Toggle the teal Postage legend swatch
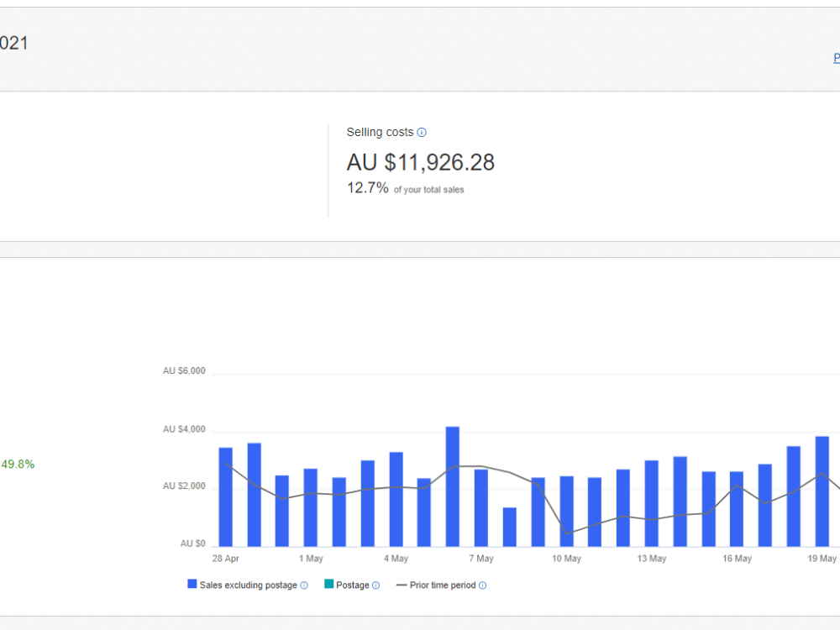Image resolution: width=840 pixels, height=630 pixels. point(329,584)
